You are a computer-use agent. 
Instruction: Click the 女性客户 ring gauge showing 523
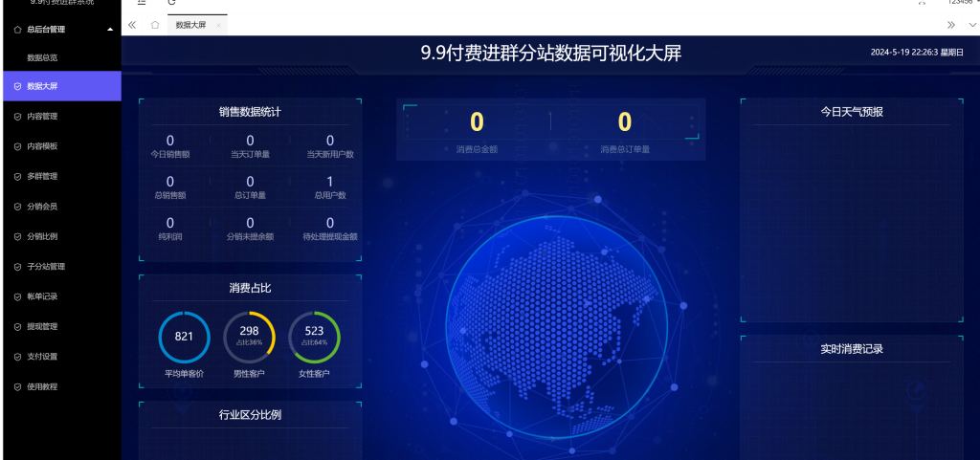point(314,337)
